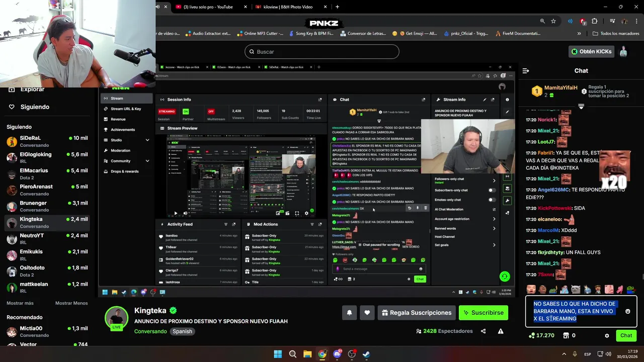Click the Spanish language tag
The width and height of the screenshot is (644, 362).
tap(183, 331)
